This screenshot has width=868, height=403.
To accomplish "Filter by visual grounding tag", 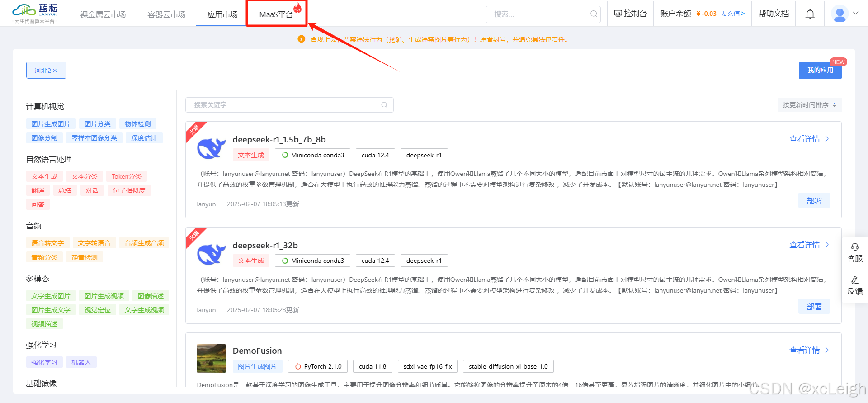I will [98, 310].
